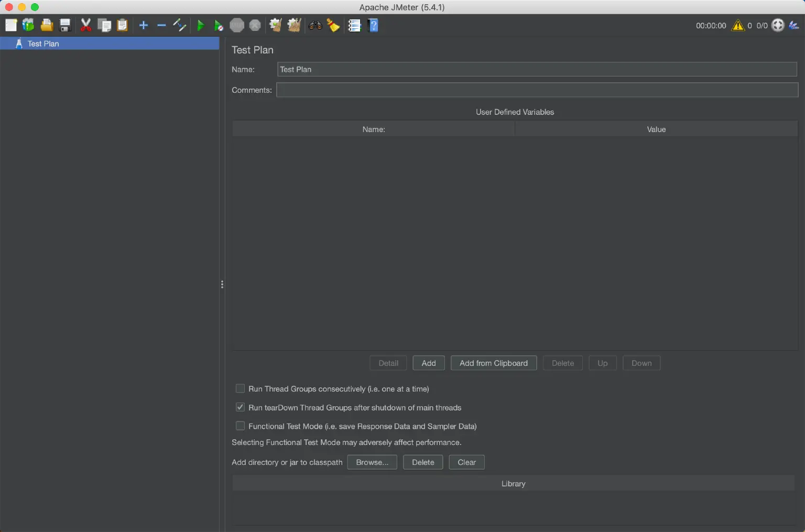Enable Functional Test Mode checkbox
805x532 pixels.
coord(240,426)
